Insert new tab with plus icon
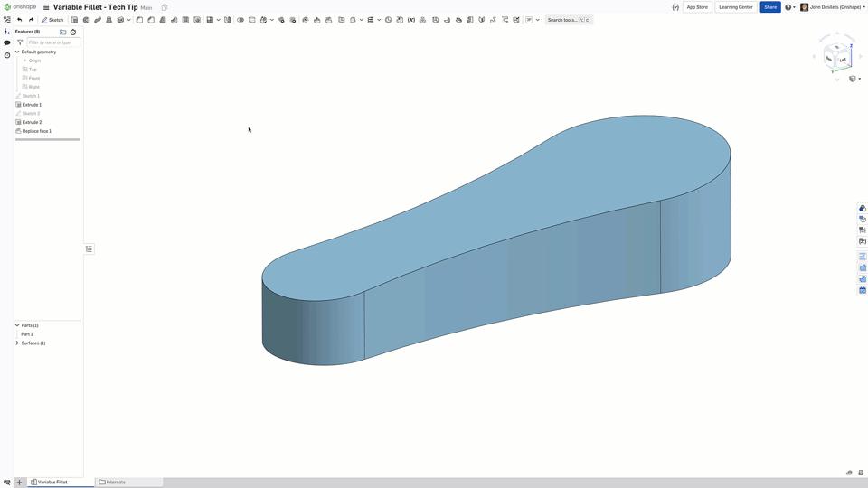 pos(19,483)
